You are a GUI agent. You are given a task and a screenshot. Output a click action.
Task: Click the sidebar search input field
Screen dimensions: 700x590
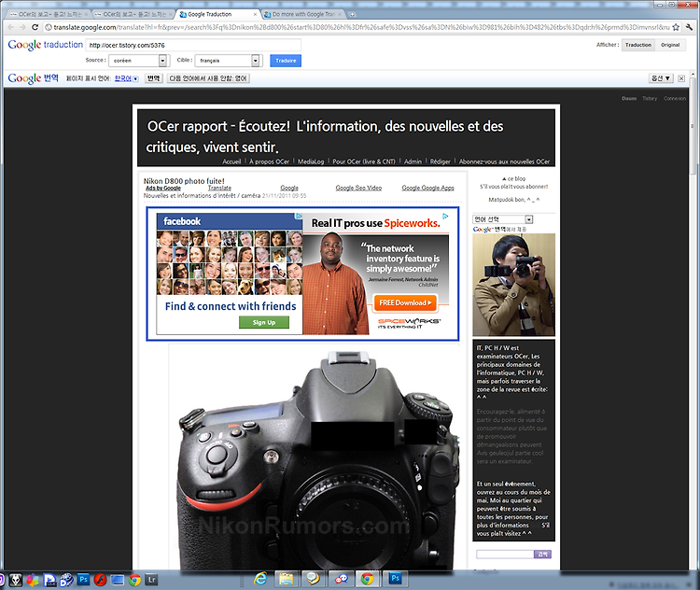pyautogui.click(x=505, y=555)
